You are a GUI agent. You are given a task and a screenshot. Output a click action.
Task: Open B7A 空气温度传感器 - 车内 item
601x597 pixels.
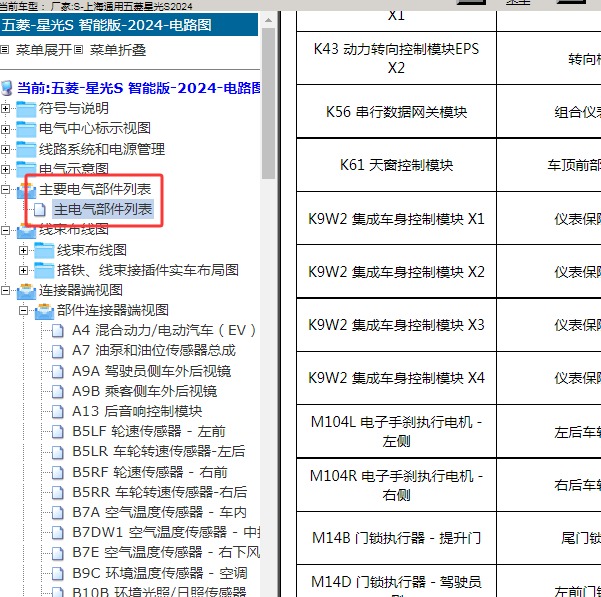click(159, 512)
